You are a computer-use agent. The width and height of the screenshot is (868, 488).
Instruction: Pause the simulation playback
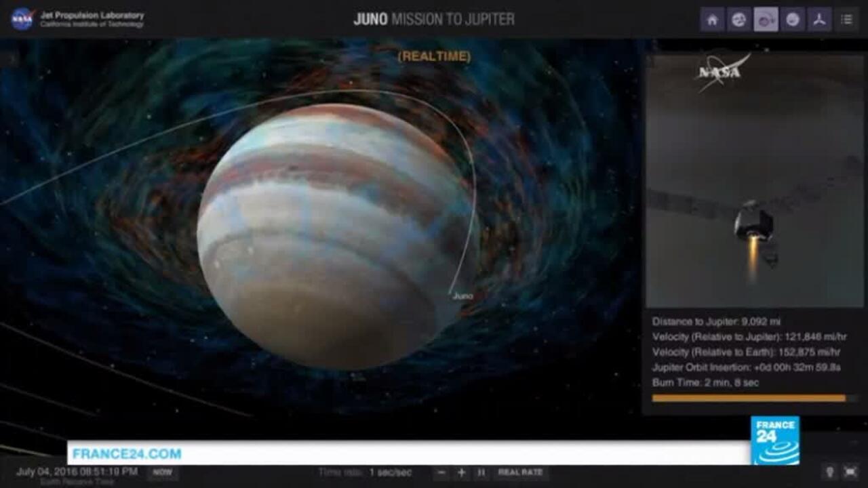coord(482,472)
